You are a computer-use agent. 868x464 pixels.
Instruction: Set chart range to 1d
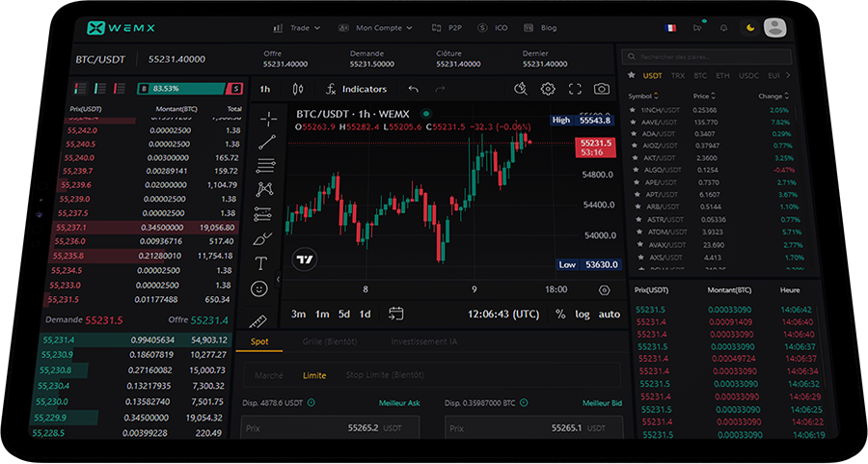[365, 314]
